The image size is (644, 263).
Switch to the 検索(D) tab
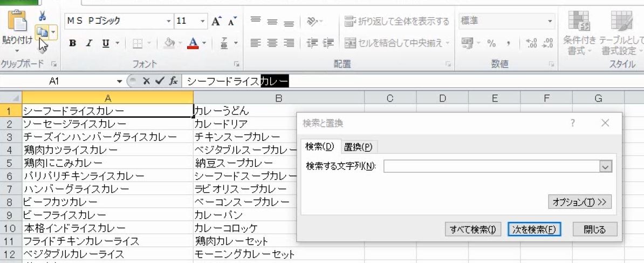click(x=320, y=147)
